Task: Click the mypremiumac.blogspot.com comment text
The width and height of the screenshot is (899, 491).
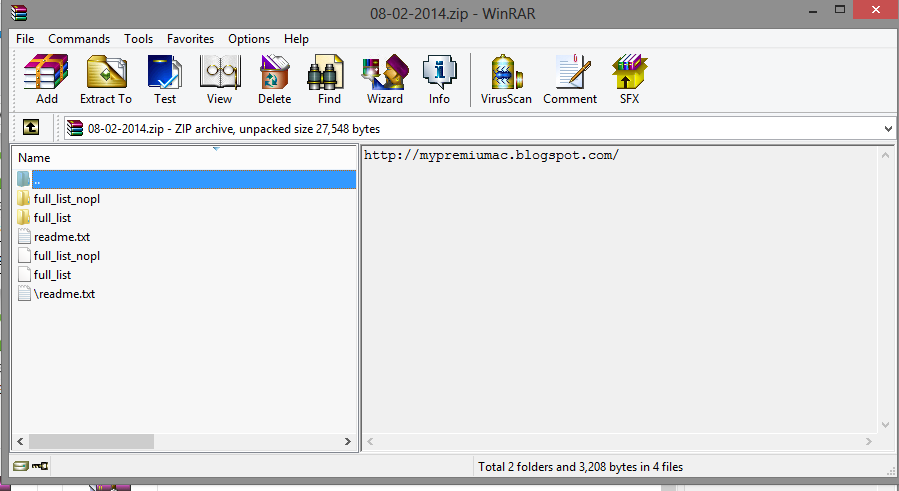Action: click(491, 155)
